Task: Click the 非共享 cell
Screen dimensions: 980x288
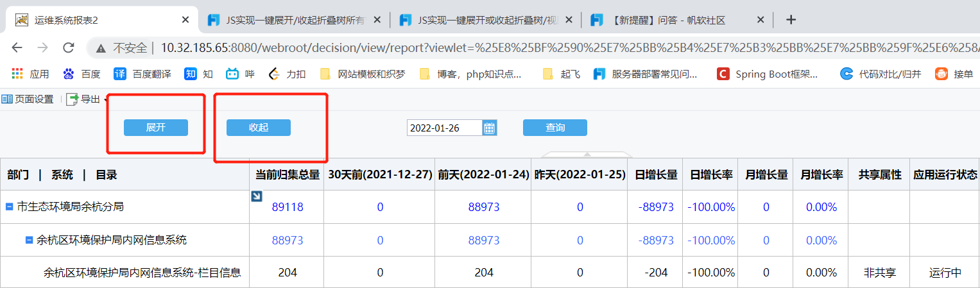Action: 880,273
